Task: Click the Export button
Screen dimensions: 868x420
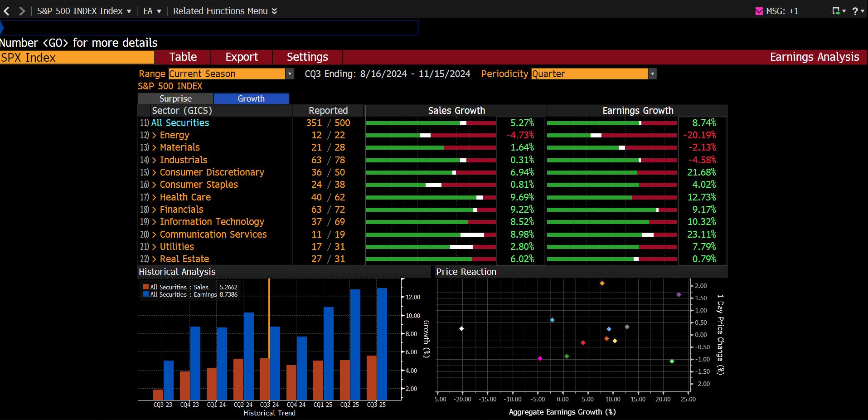Action: (242, 57)
